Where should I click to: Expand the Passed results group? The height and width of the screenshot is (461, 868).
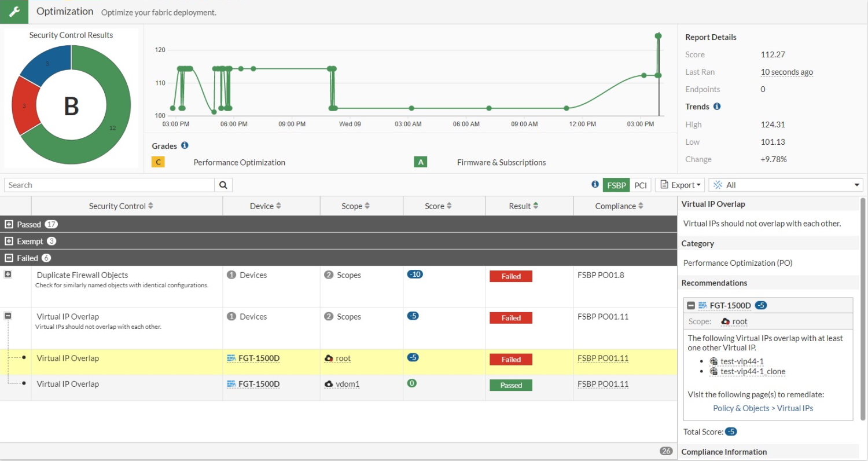click(9, 225)
